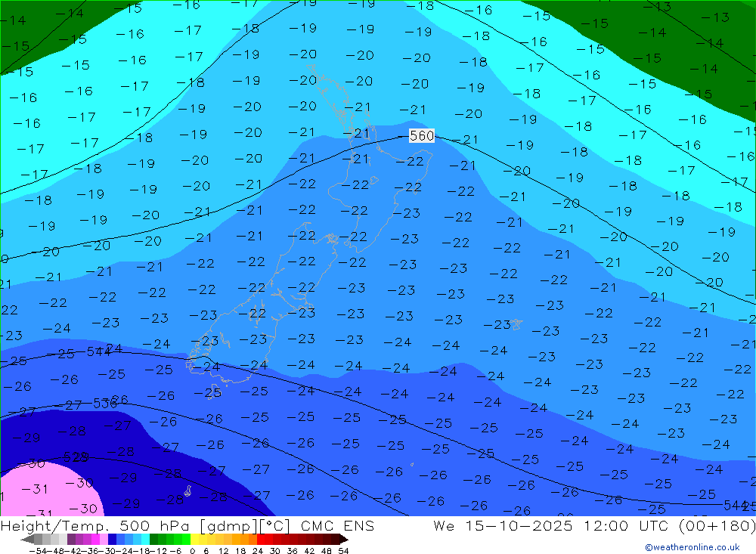Click the dark navy blue legend swatch
Viewport: 756px width, 554px height.
tap(113, 539)
